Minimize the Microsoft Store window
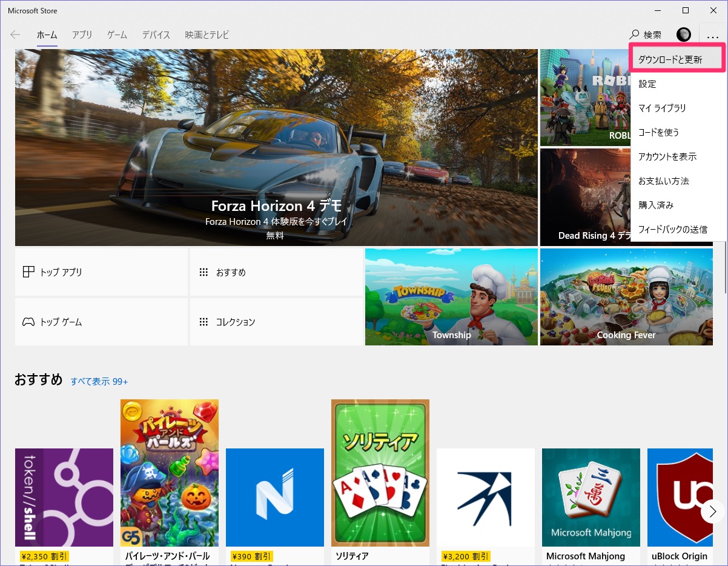 click(658, 10)
